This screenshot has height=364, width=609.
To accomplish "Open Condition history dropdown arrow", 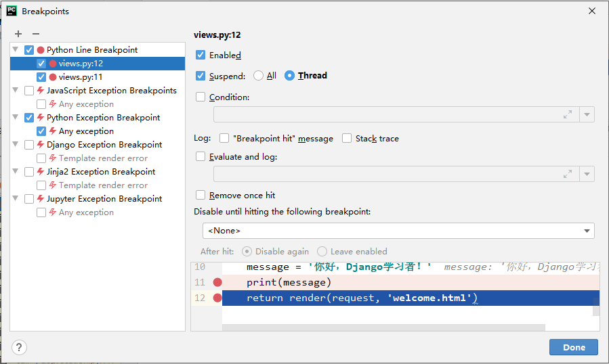I will 587,114.
